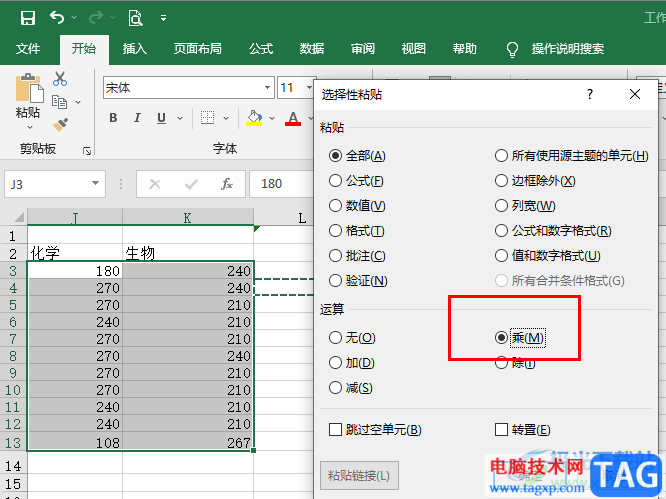The height and width of the screenshot is (499, 666).
Task: Apply the yellow fill color bucket
Action: pyautogui.click(x=254, y=118)
